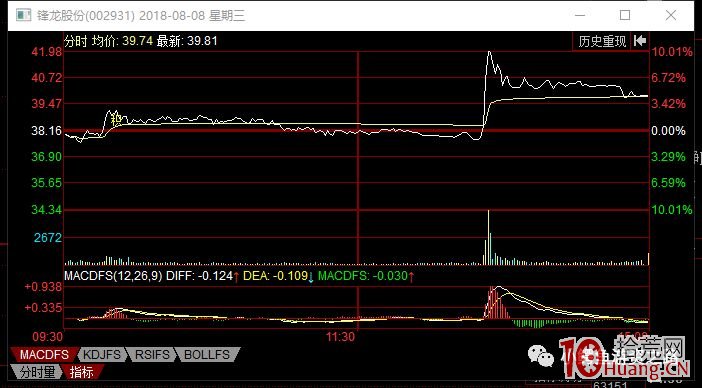Click the 分时 label at chart top

pos(76,41)
